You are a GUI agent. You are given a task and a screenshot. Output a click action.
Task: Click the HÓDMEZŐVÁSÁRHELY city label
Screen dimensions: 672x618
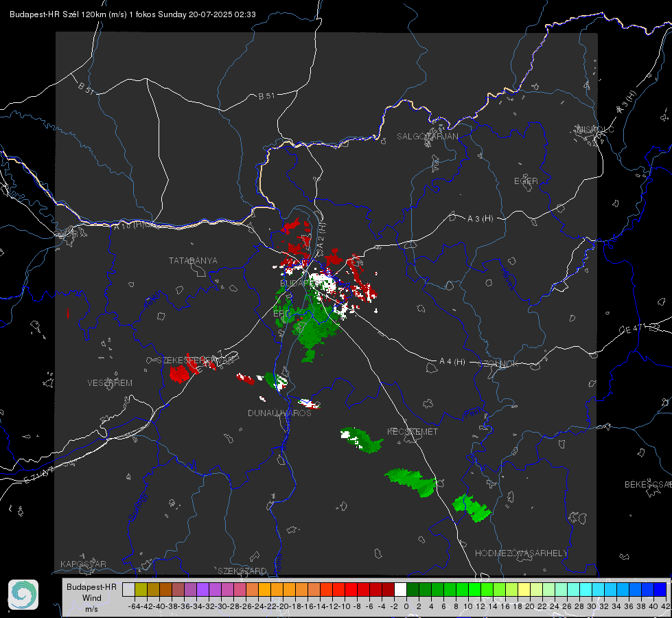click(522, 553)
